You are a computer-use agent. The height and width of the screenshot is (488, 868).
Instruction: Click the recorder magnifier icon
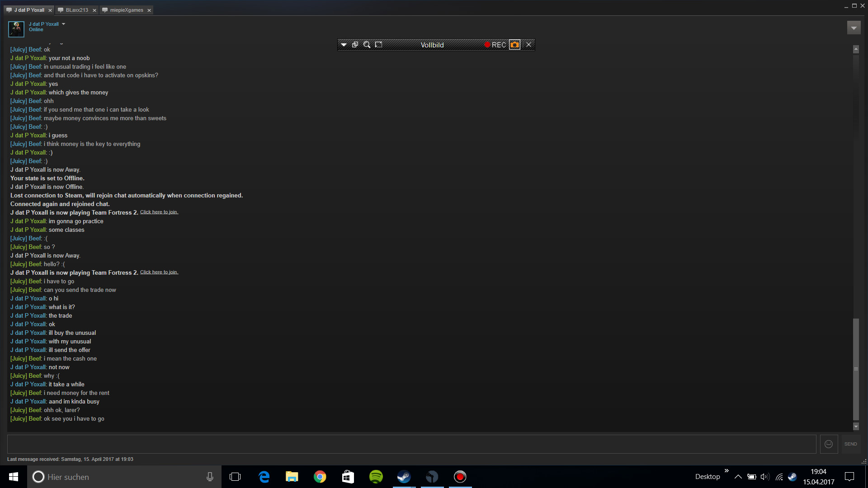[x=367, y=45]
